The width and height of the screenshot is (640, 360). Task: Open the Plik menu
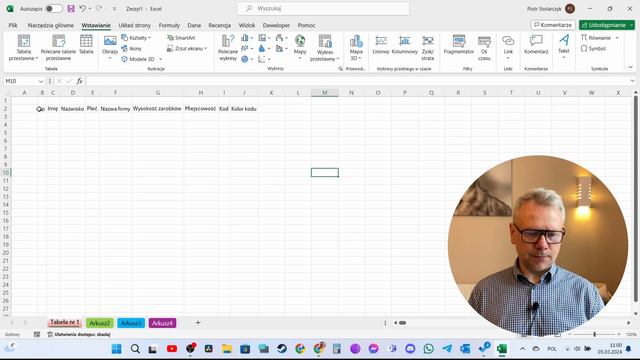[x=13, y=25]
